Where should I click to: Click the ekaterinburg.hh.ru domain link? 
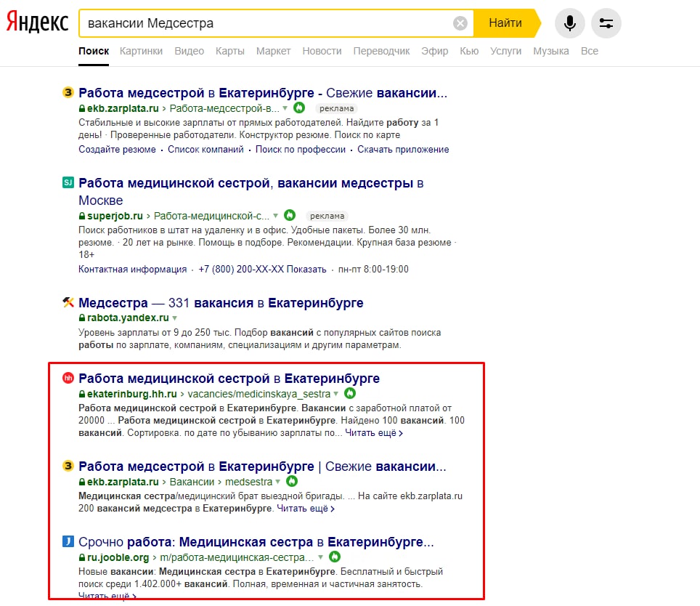(131, 394)
